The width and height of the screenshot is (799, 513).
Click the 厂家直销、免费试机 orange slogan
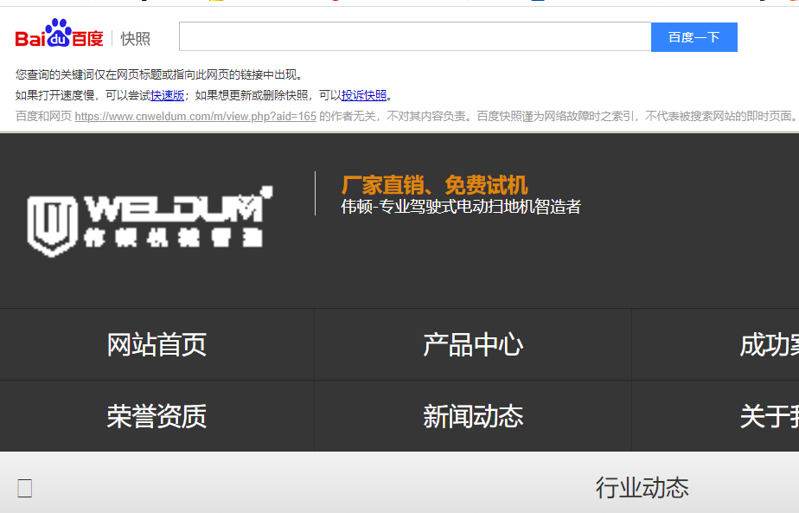click(435, 185)
